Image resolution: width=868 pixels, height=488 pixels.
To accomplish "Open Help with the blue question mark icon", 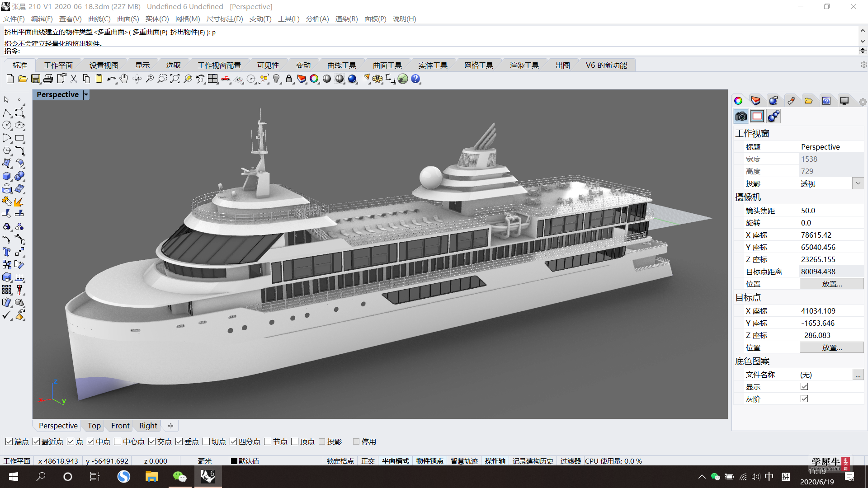I will pos(415,79).
